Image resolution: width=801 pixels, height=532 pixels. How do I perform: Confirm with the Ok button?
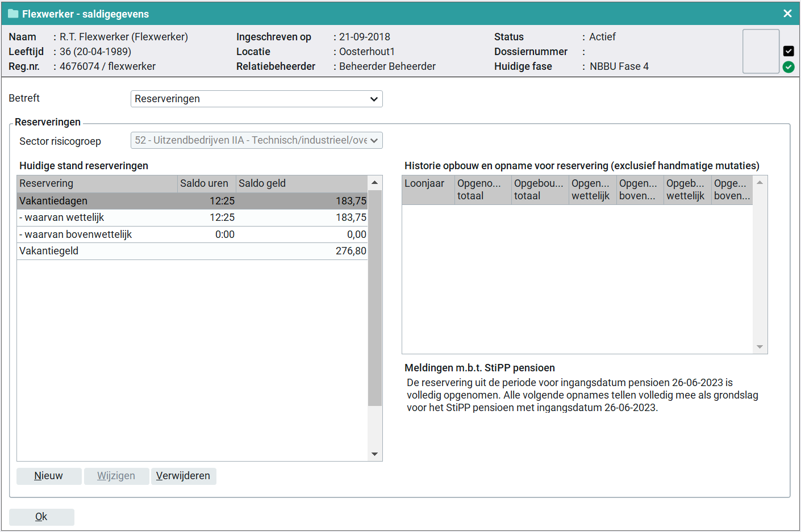(x=41, y=517)
